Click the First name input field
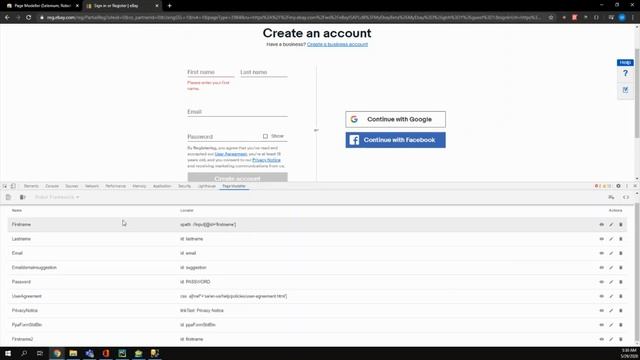This screenshot has width=640, height=360. 211,72
